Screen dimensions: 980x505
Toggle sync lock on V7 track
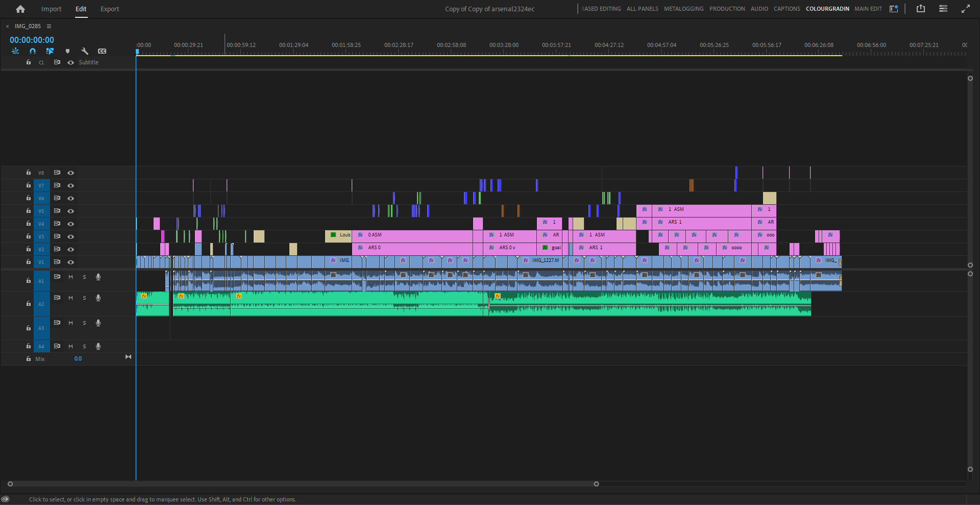point(57,185)
